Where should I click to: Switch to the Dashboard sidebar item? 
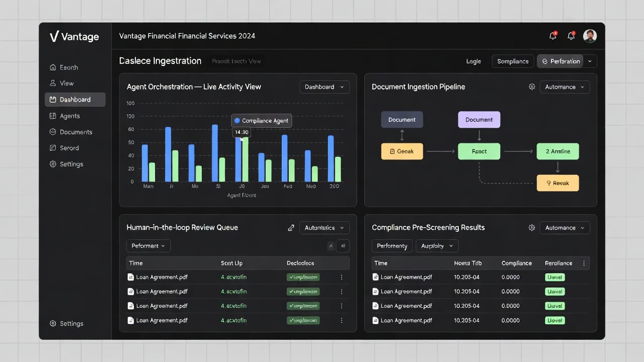[x=74, y=99]
